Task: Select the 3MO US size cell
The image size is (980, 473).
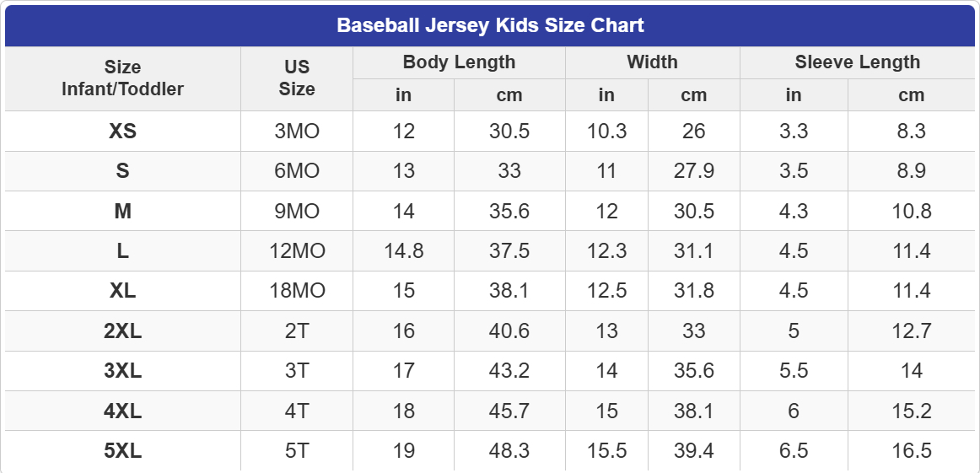Action: (297, 132)
